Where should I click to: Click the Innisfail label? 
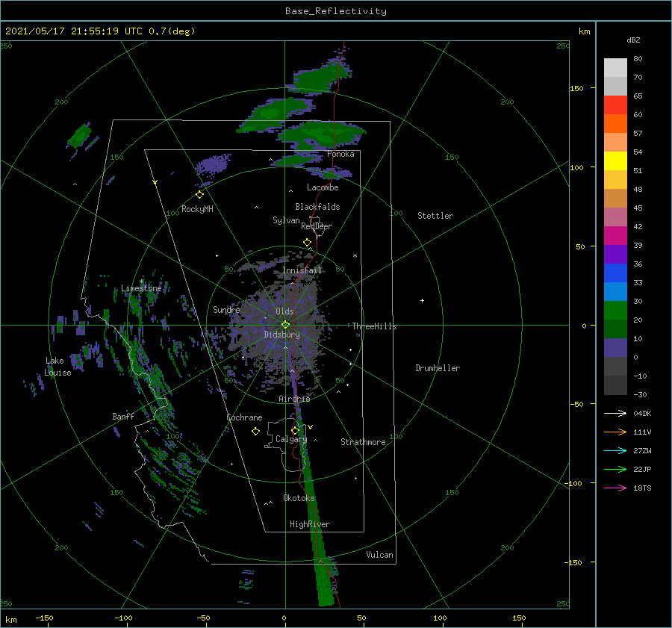[x=302, y=270]
